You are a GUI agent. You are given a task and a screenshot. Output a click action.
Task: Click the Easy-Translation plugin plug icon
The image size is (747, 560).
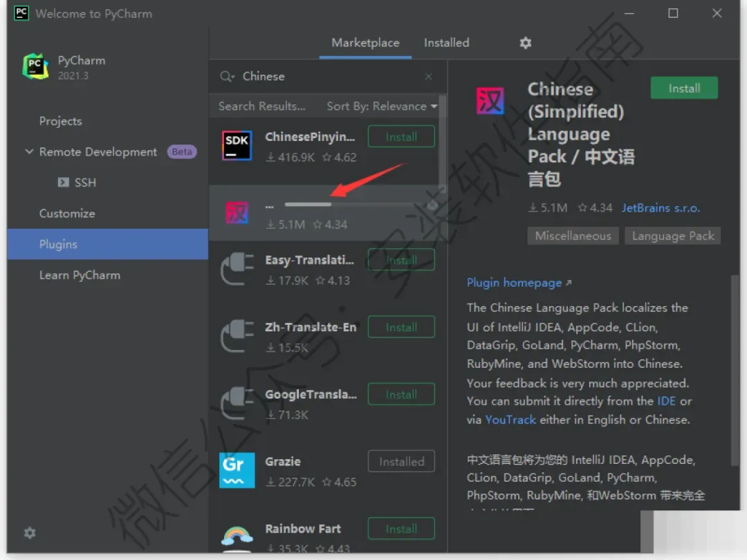pyautogui.click(x=237, y=270)
